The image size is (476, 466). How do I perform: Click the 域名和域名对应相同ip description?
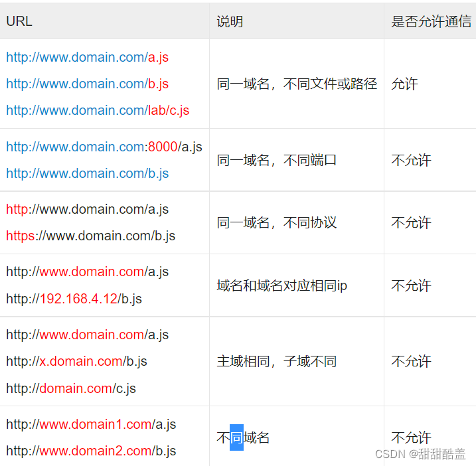point(281,285)
